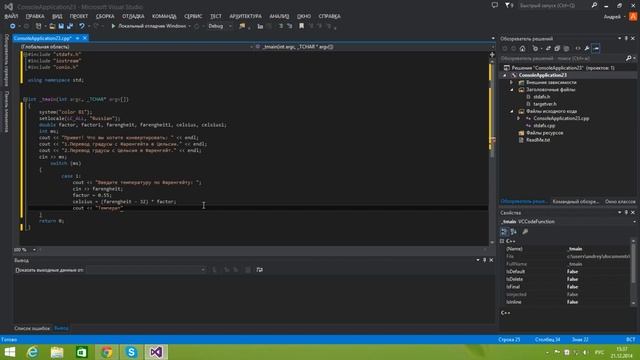640x360 pixels.
Task: Click the highlighted Preview Selected Items icon
Action: (x=596, y=49)
